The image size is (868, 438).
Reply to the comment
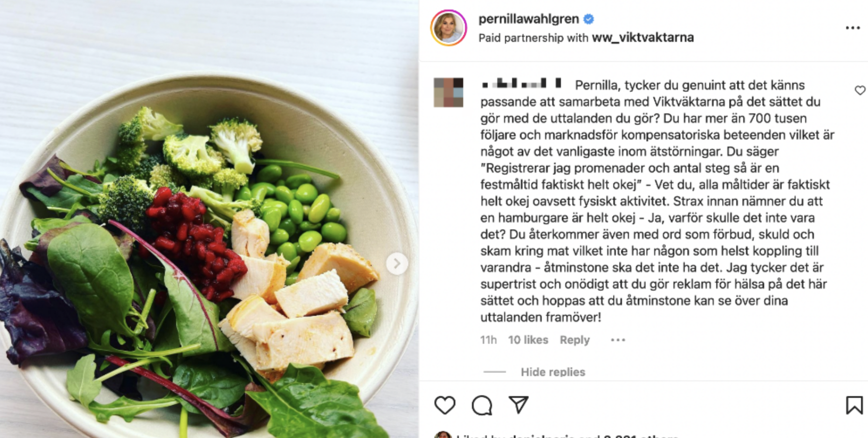(x=574, y=340)
